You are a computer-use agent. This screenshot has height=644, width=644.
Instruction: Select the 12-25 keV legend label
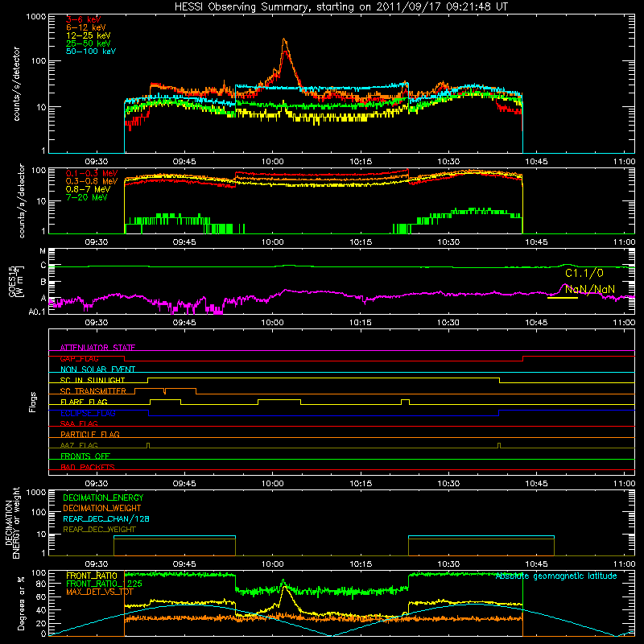(x=89, y=35)
